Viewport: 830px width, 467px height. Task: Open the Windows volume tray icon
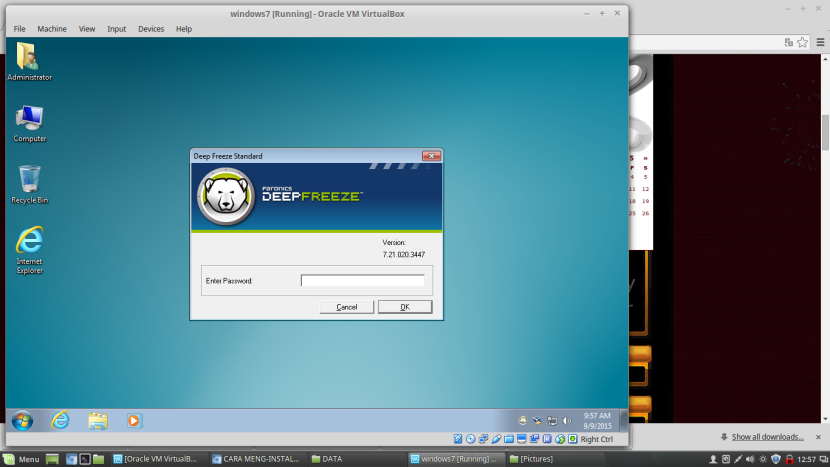567,421
